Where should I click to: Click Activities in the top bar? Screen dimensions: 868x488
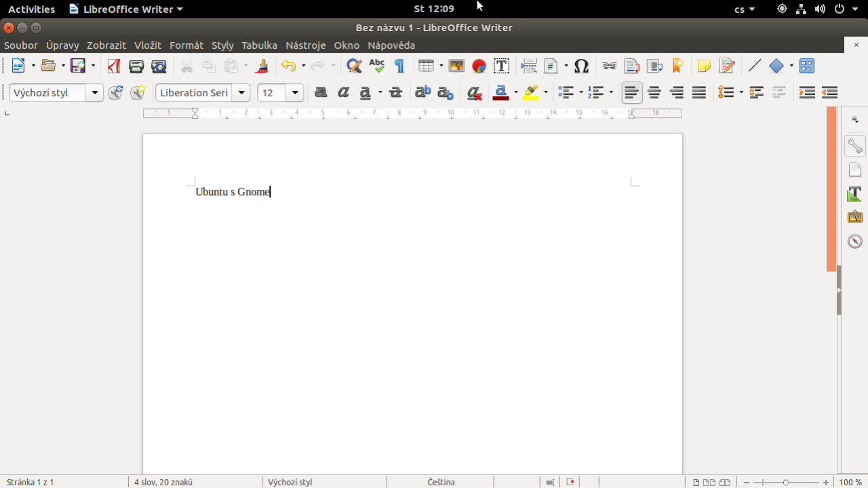pyautogui.click(x=31, y=9)
